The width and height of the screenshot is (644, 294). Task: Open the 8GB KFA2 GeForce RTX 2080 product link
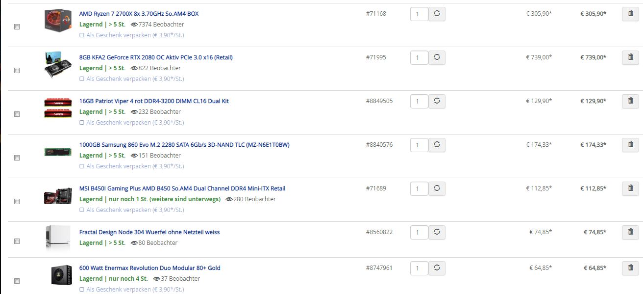coord(156,57)
